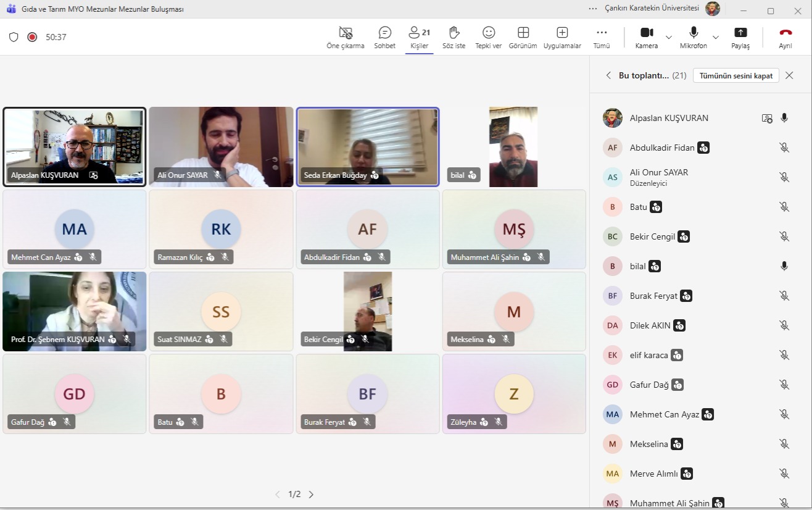Toggle the Mikrofon mute button
Screen dimensions: 812x510
click(694, 37)
